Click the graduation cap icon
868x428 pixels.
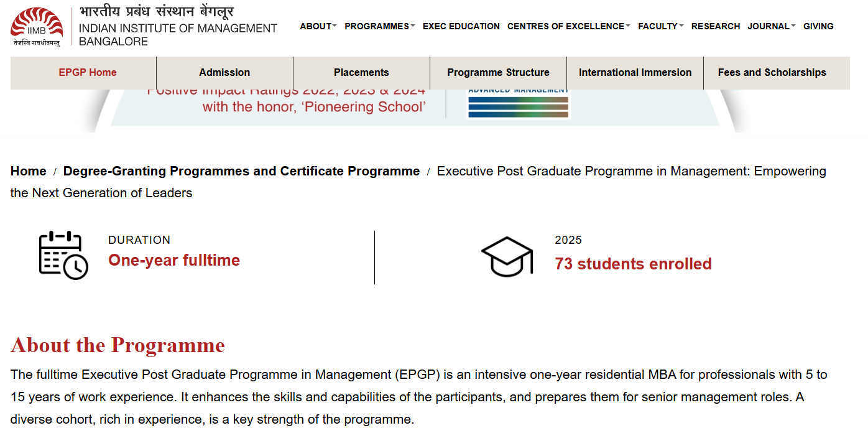click(x=507, y=256)
